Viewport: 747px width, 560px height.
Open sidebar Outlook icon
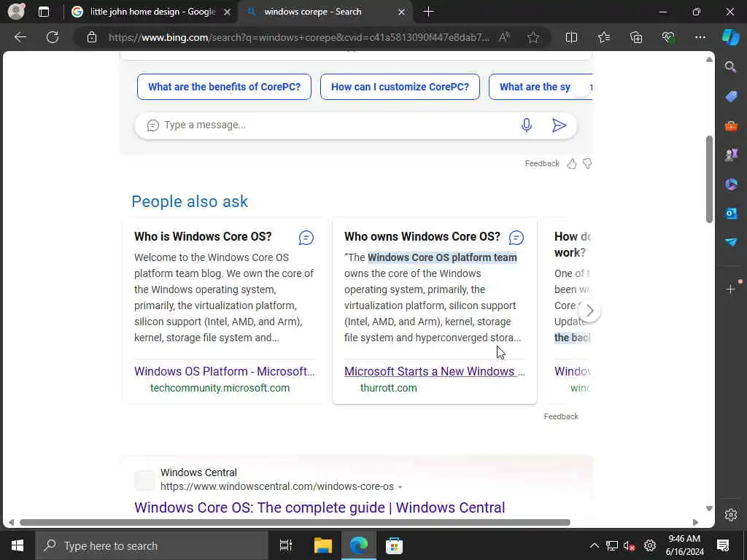point(731,214)
